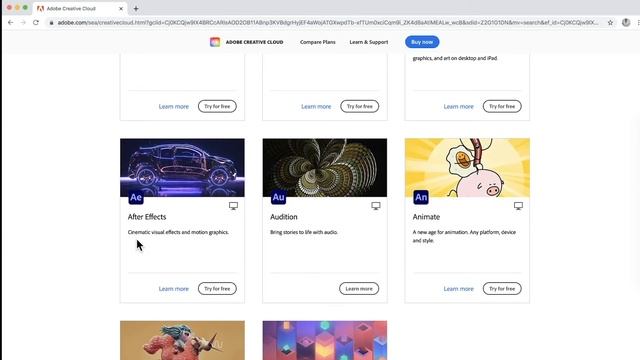Click the Animate title text
This screenshot has width=640, height=360.
(426, 217)
